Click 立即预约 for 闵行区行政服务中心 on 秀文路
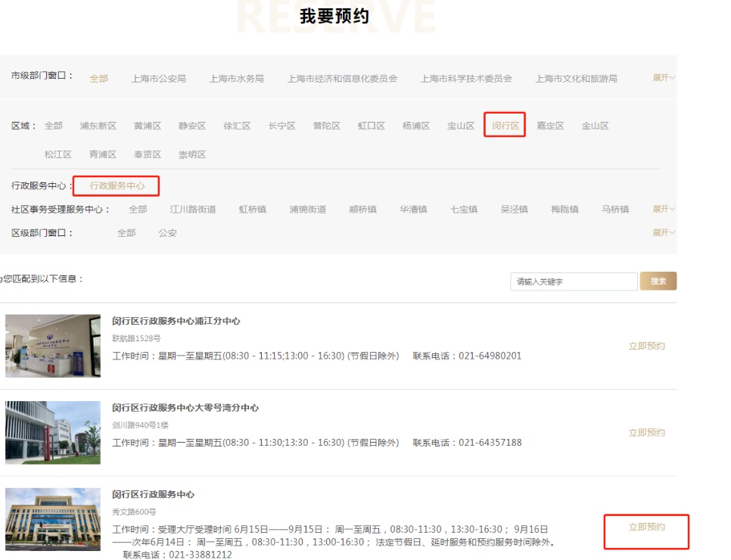Viewport: 731px width, 560px height. pos(646,527)
